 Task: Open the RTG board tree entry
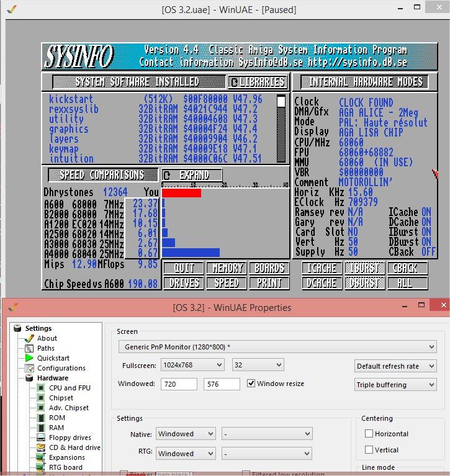(x=65, y=467)
